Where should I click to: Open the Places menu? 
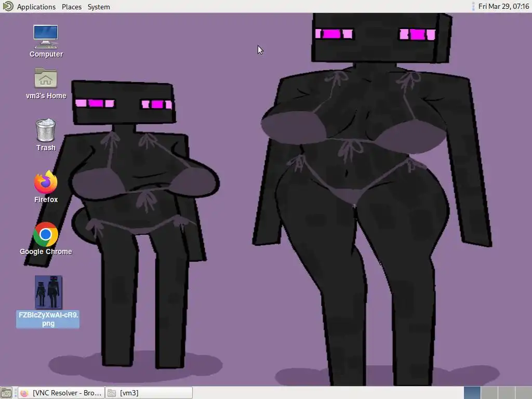pos(72,7)
